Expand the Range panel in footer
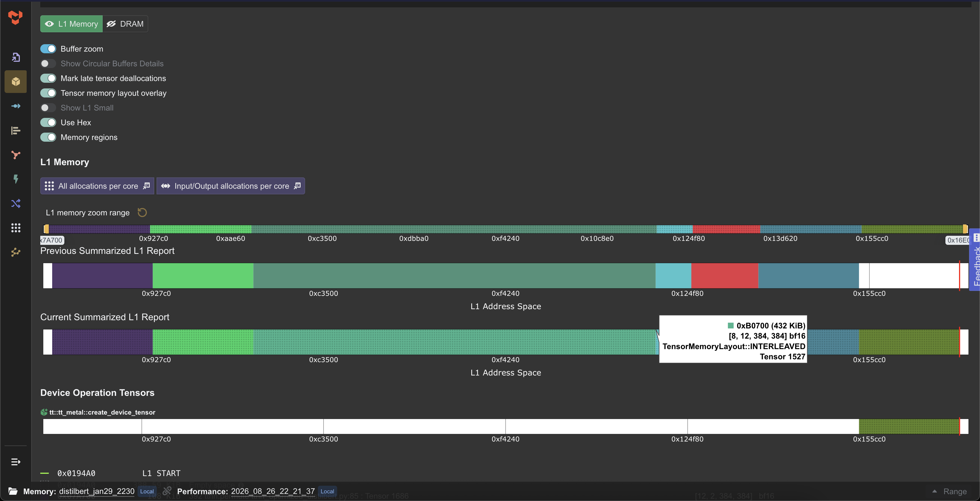Image resolution: width=980 pixels, height=501 pixels. pos(950,491)
